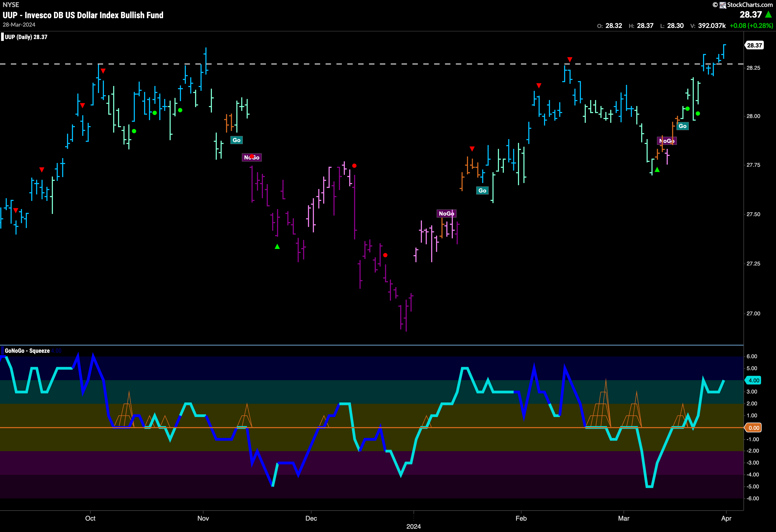The height and width of the screenshot is (532, 776).
Task: Click the 28.25 price axis label
Action: (753, 68)
